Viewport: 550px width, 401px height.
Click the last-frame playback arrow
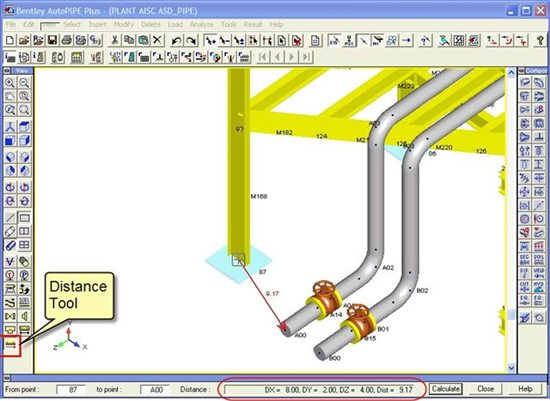[306, 57]
